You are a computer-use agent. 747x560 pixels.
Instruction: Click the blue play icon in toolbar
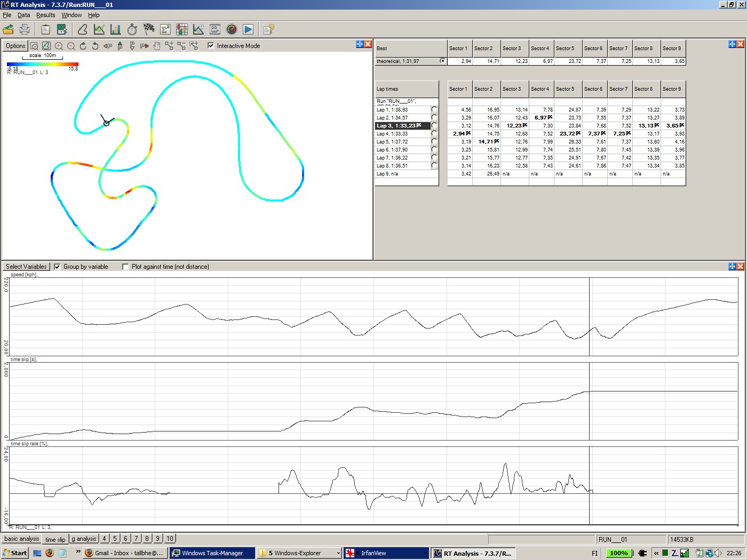coord(248,29)
